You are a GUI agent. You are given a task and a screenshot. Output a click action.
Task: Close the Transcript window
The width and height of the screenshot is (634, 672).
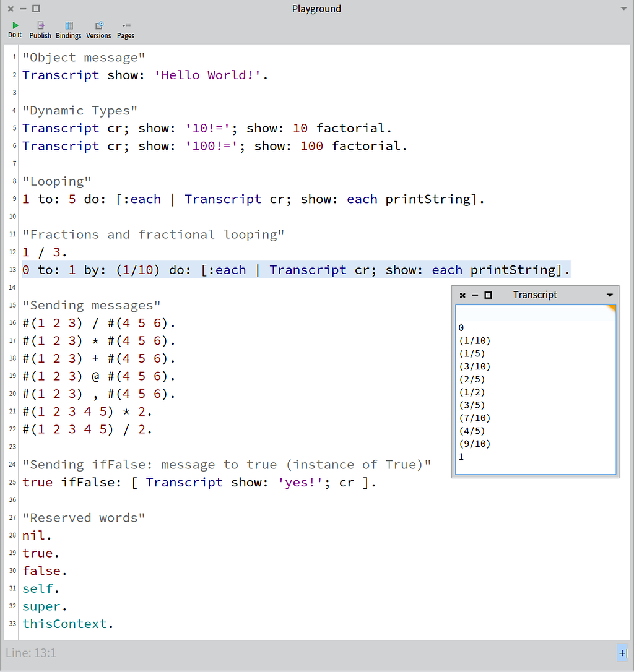tap(462, 295)
